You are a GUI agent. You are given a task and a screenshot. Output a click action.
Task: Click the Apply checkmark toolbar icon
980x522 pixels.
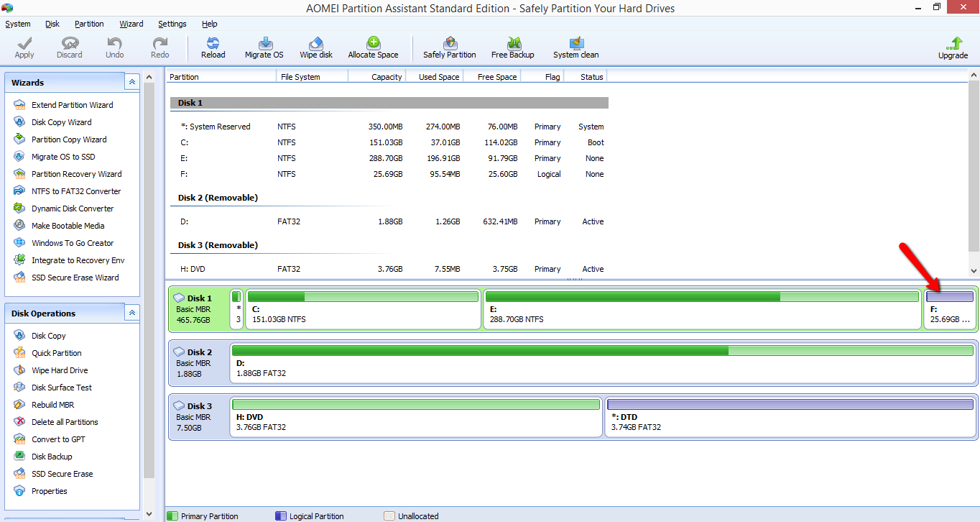pos(24,43)
